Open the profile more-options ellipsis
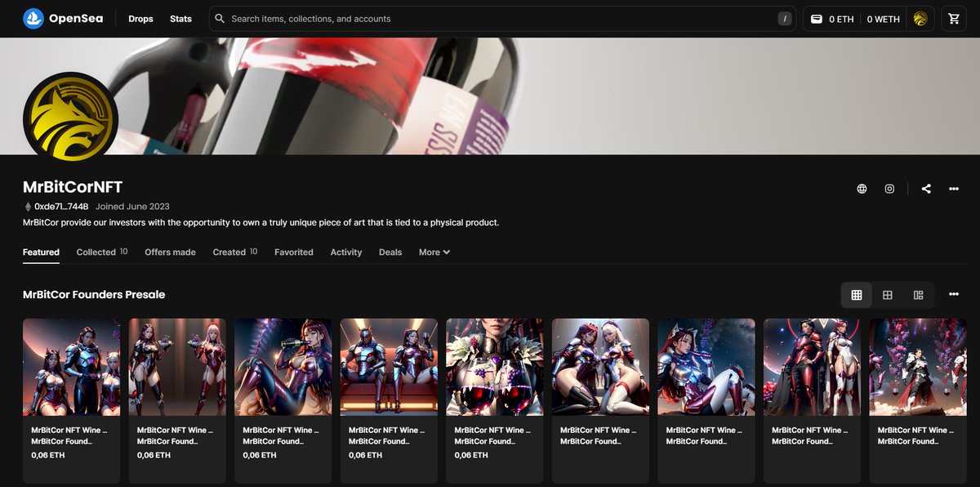The height and width of the screenshot is (487, 980). pos(954,189)
